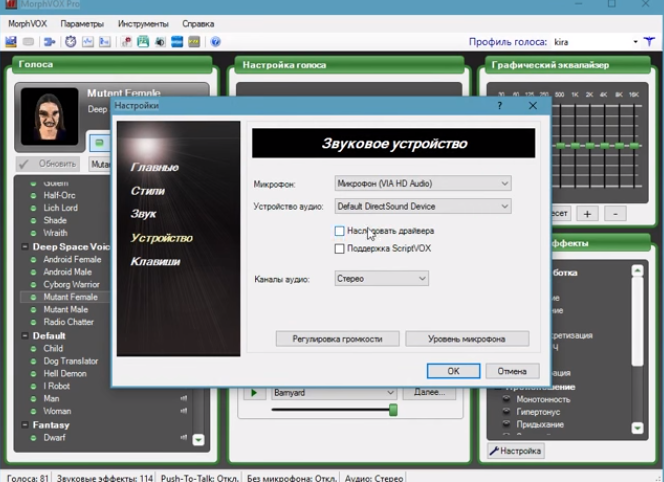664x482 pixels.
Task: Click the voices list scroll-down arrow
Action: point(198,440)
